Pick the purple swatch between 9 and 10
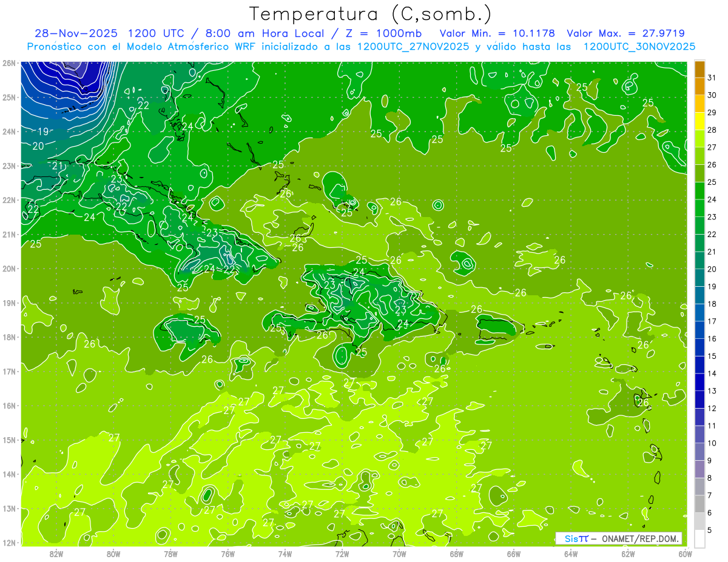The width and height of the screenshot is (728, 562). point(699,451)
